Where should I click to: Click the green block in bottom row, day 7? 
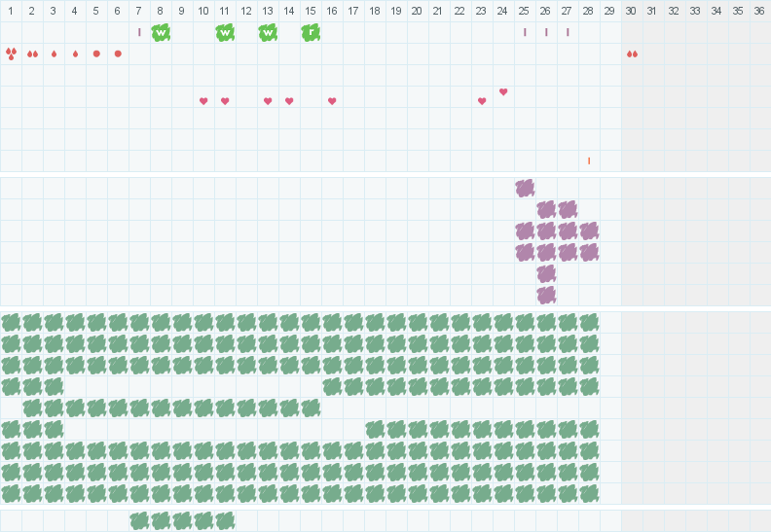click(x=139, y=520)
